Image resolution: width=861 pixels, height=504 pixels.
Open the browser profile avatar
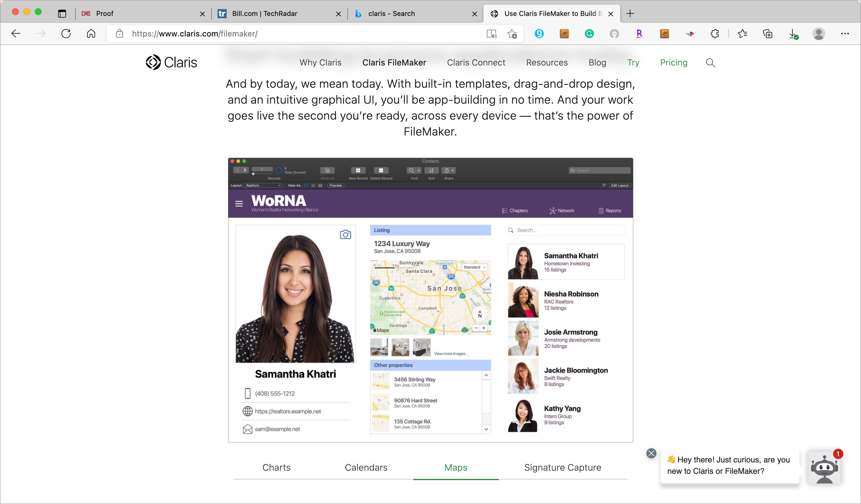pyautogui.click(x=819, y=34)
